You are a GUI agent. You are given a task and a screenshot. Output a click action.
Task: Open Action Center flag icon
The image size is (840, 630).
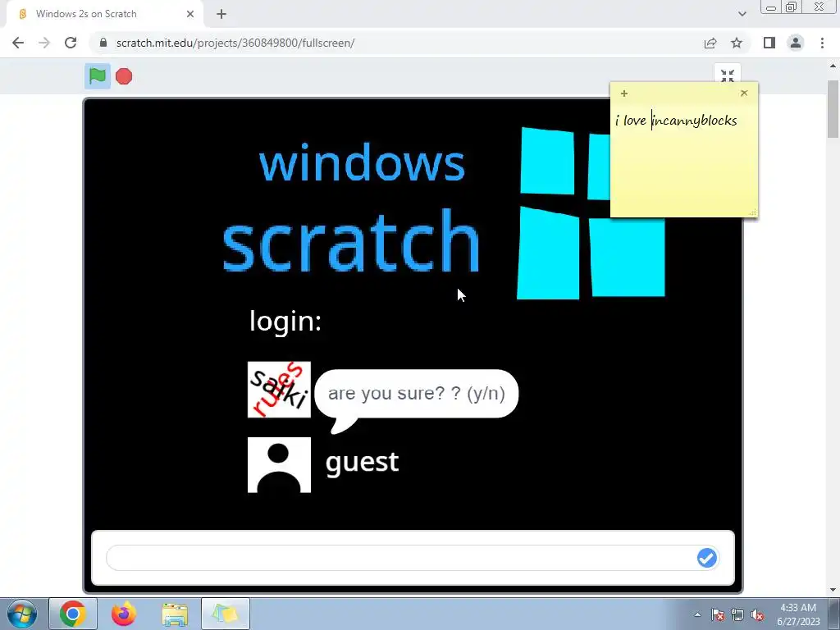click(x=718, y=614)
